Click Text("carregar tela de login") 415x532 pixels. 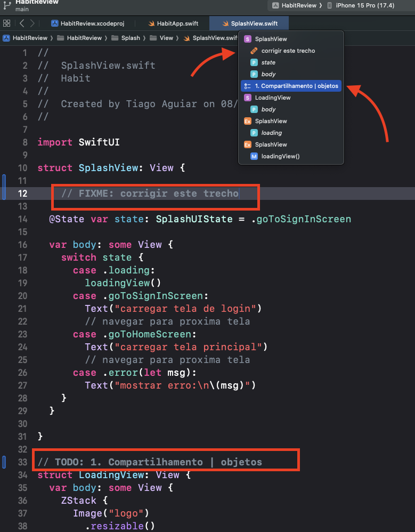[173, 309]
